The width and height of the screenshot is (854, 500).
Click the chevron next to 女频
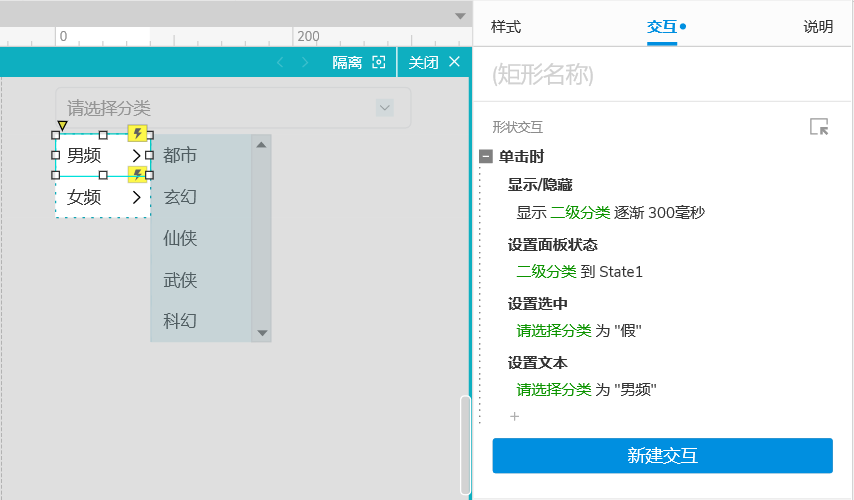coord(136,197)
